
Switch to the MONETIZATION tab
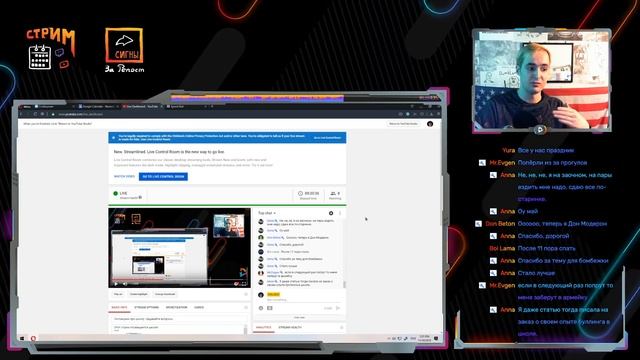pyautogui.click(x=176, y=307)
